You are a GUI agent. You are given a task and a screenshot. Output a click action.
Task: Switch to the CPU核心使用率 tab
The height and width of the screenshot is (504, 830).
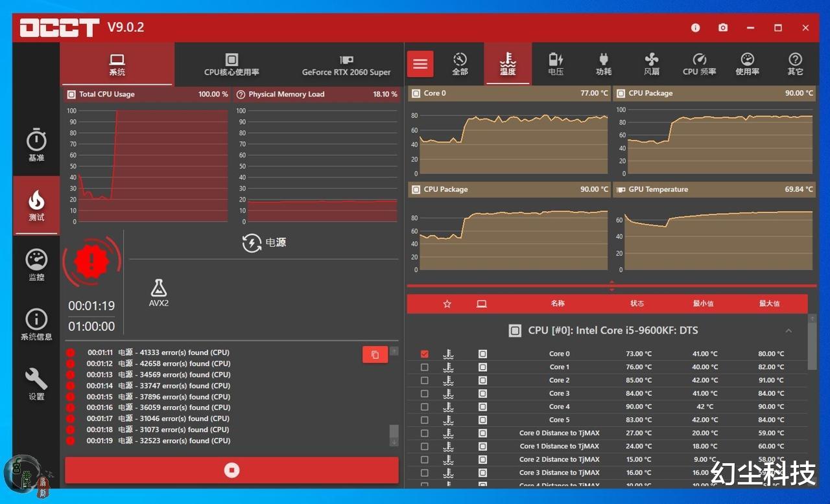231,64
